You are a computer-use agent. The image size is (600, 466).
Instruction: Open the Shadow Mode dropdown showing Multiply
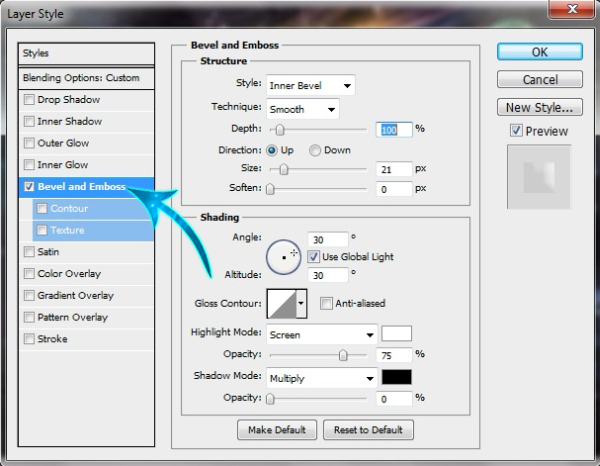[321, 379]
